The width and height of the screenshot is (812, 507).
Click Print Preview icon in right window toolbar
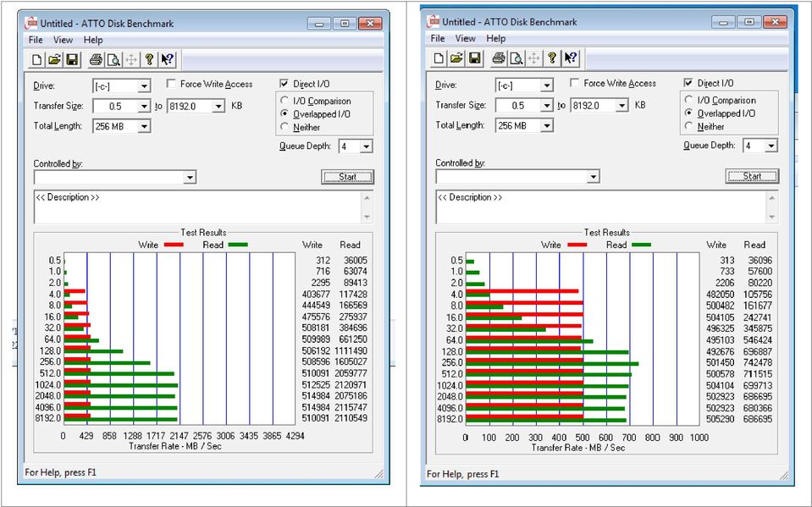516,58
